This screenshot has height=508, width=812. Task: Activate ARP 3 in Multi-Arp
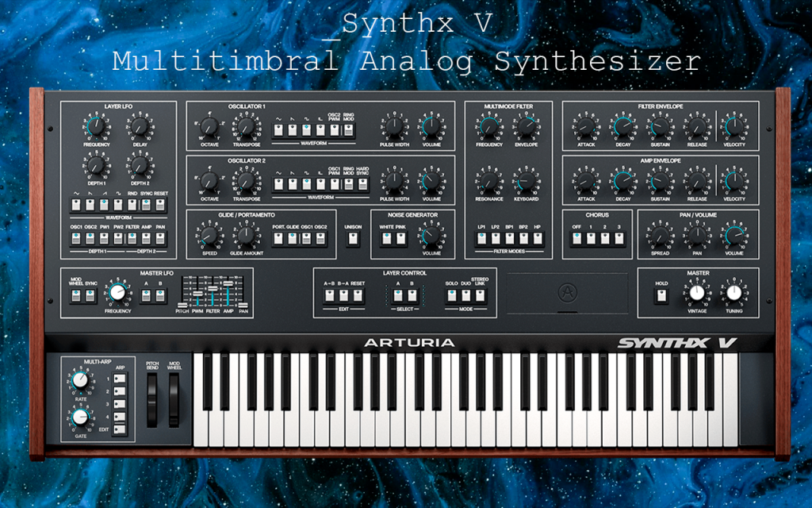click(x=120, y=404)
